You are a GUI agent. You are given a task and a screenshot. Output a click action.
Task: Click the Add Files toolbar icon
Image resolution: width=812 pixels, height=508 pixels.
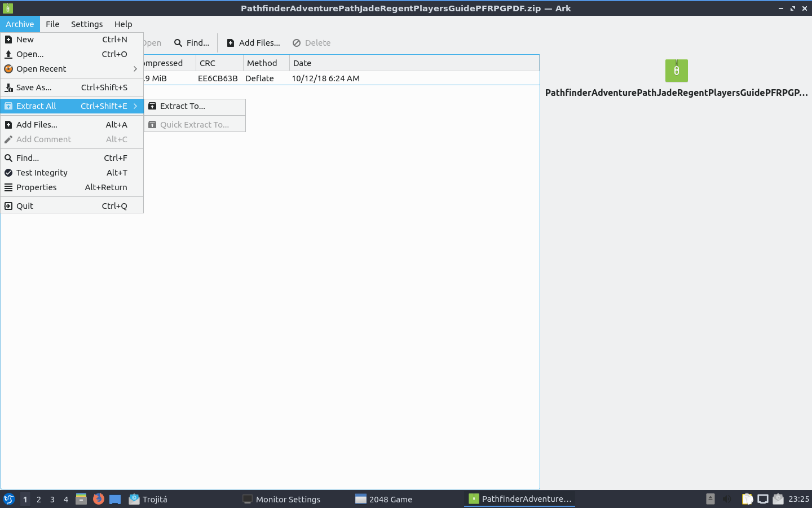[x=231, y=43]
